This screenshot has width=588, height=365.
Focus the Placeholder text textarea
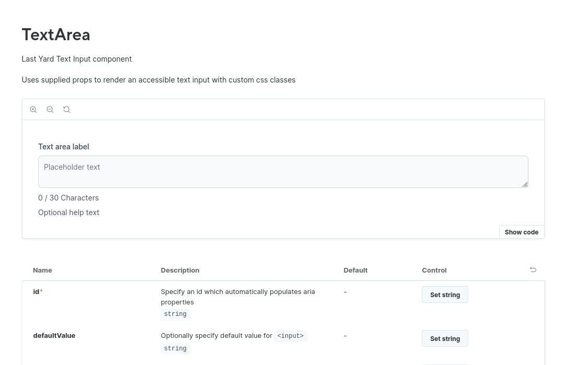click(282, 172)
